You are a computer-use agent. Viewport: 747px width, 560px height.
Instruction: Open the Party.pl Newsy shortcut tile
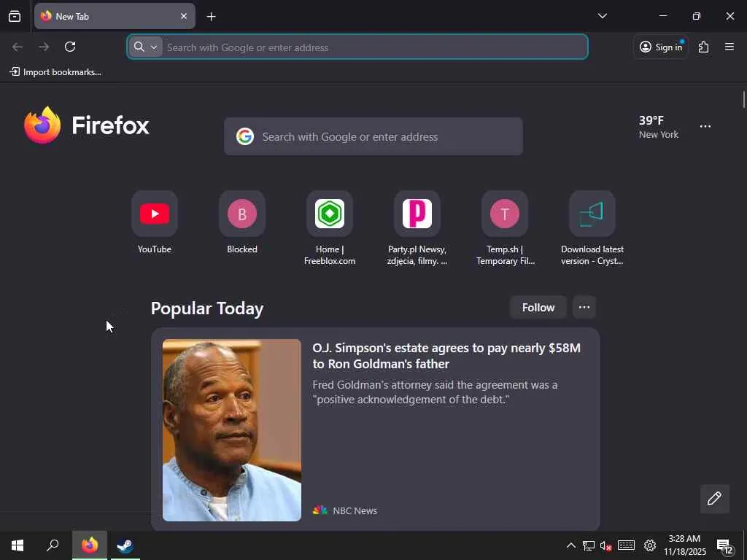click(417, 228)
